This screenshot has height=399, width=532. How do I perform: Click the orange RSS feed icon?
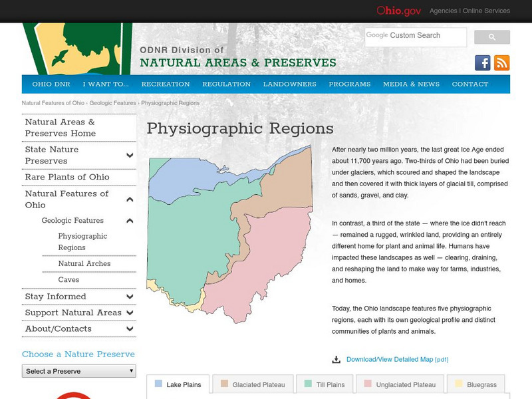[503, 63]
